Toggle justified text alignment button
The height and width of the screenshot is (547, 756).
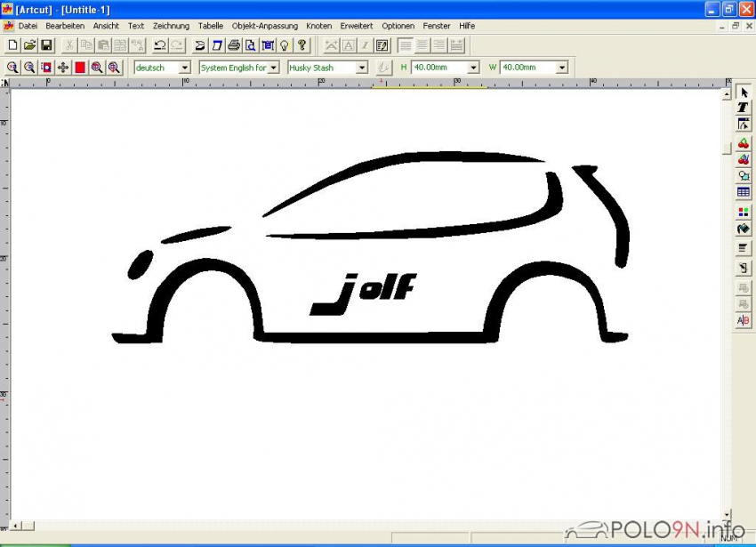456,45
